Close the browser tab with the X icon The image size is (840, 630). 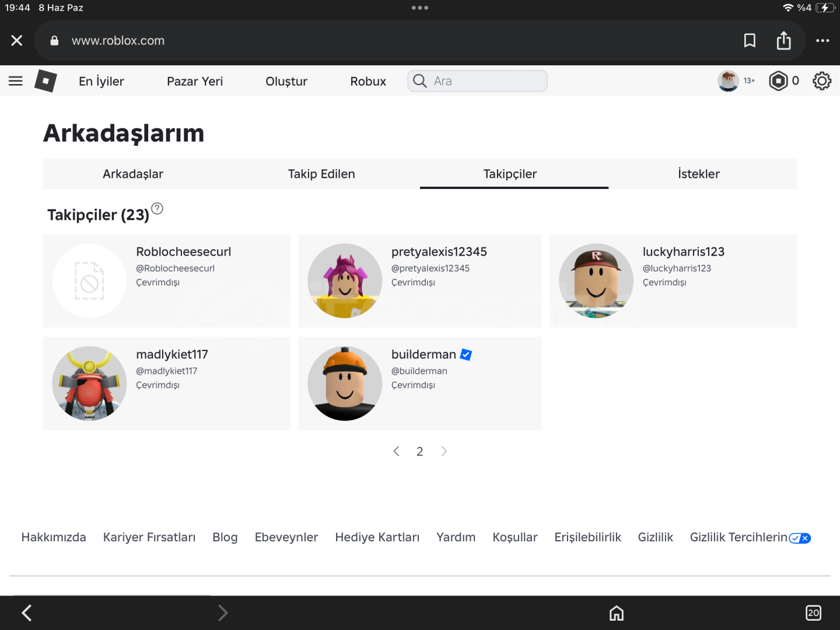[x=17, y=40]
